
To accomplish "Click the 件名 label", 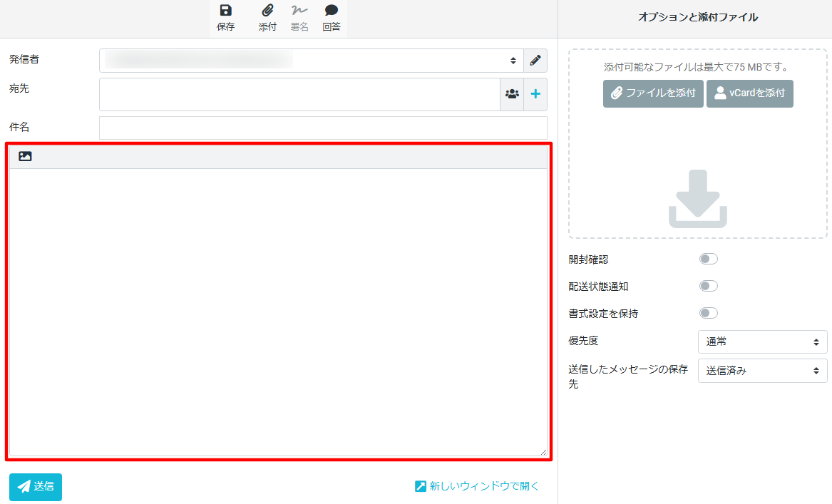I will pyautogui.click(x=19, y=127).
